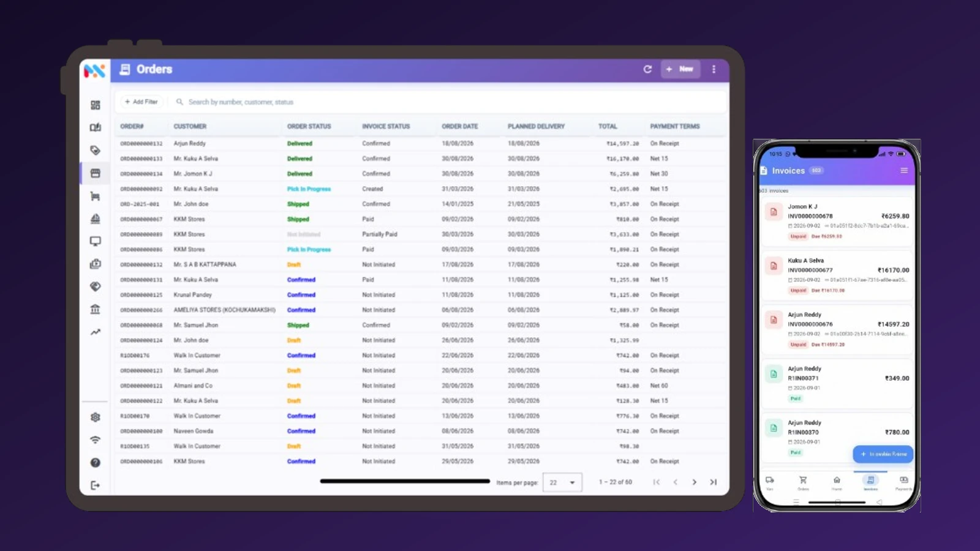Go to the first page of orders

pos(656,482)
